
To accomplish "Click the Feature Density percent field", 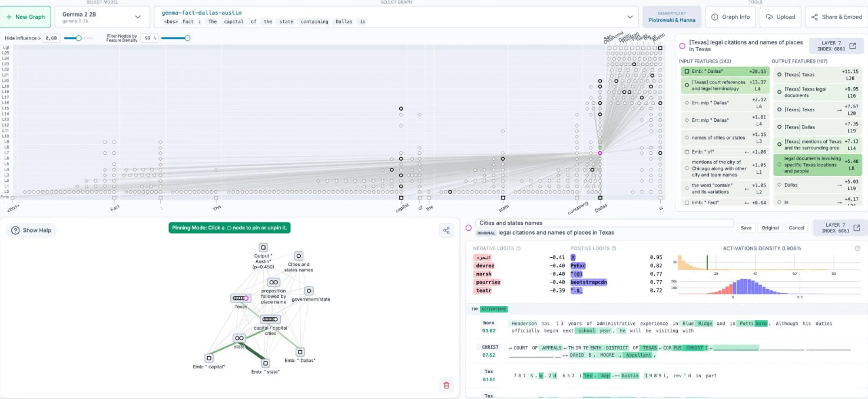I will coord(150,38).
